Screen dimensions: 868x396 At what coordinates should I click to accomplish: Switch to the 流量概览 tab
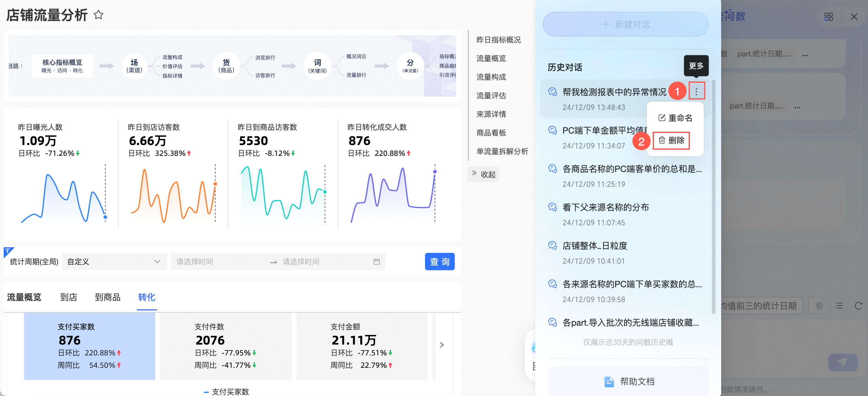24,297
